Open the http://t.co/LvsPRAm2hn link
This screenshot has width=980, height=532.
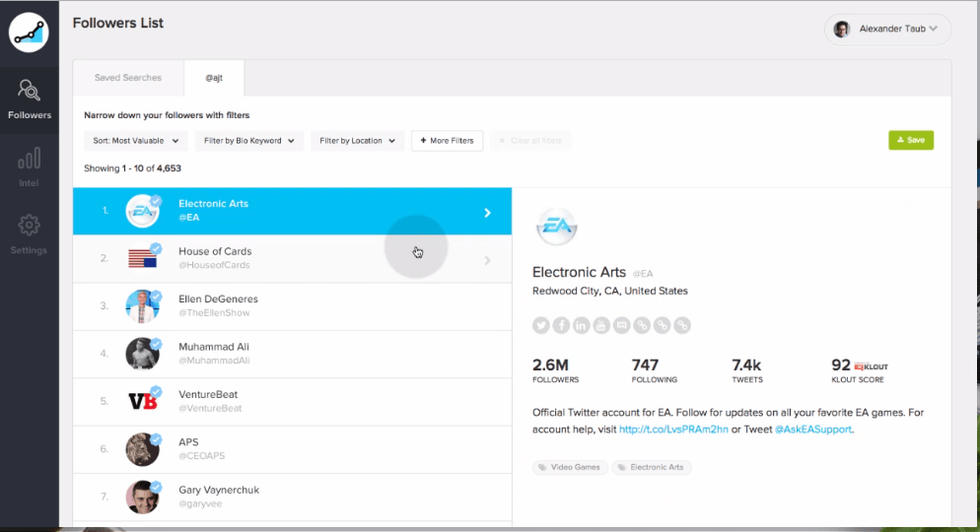(673, 430)
